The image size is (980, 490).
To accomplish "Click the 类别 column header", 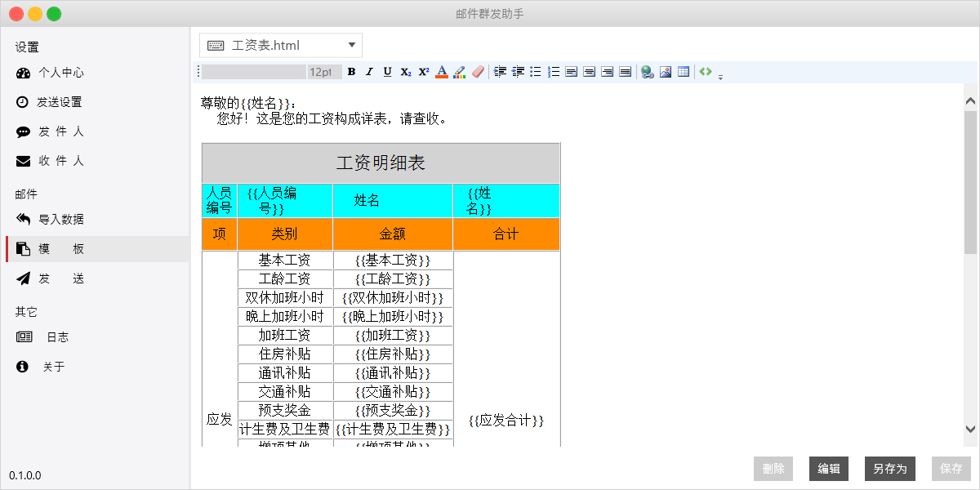I will click(x=285, y=234).
